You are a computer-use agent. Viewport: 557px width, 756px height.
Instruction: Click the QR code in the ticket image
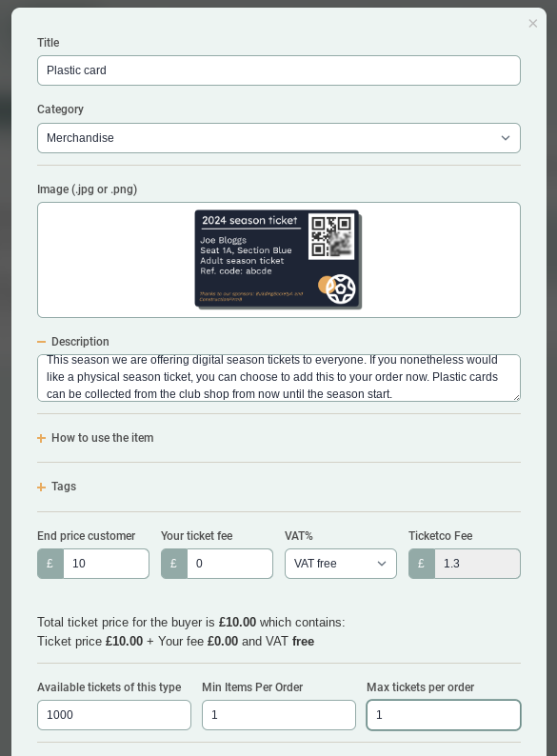[x=331, y=236]
